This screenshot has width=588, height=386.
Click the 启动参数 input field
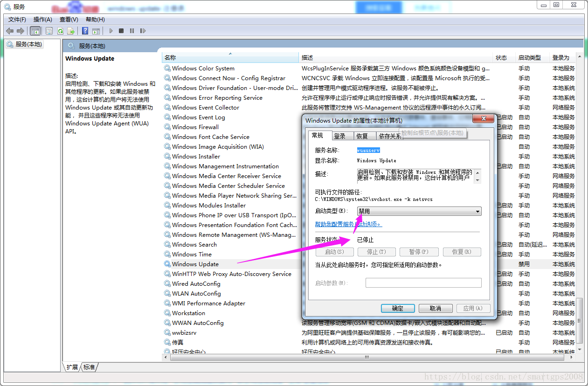[423, 283]
